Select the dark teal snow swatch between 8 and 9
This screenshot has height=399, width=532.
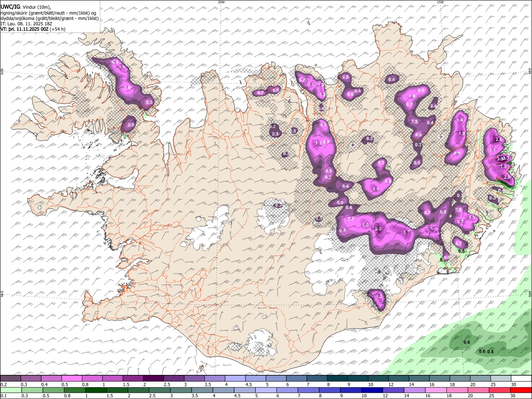click(x=337, y=378)
